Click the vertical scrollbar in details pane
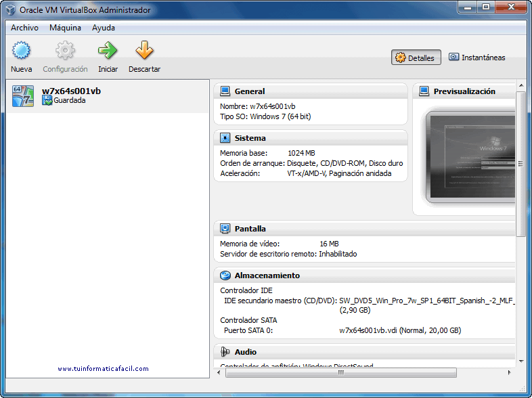Screen dimensions: 532x398 coord(520,162)
